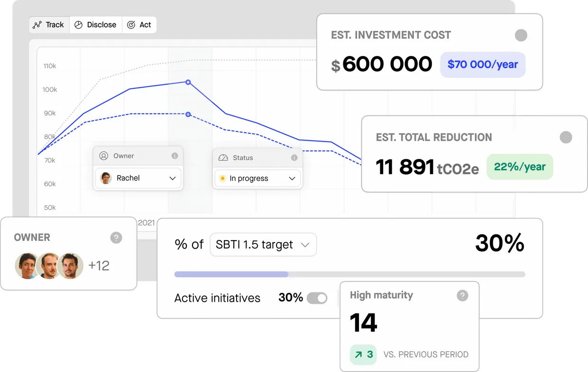Click the yellow In progress status indicator

coord(223,178)
